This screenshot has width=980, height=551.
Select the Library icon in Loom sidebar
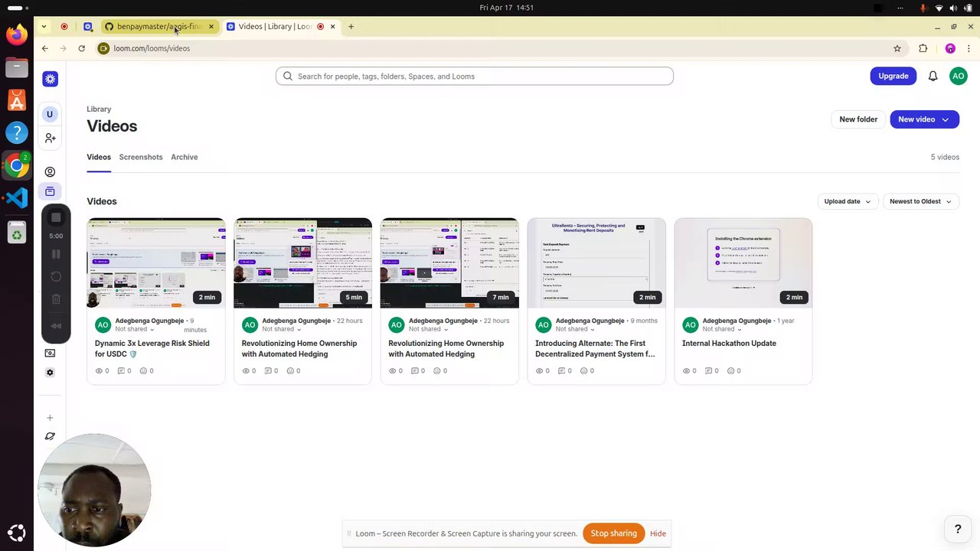point(50,191)
